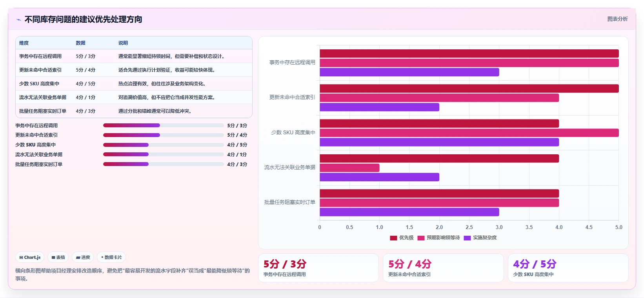Click short 预期影响锁等待 bar of 流水无法关联业务单据
Viewport: 644px width, 298px height.
coord(349,168)
